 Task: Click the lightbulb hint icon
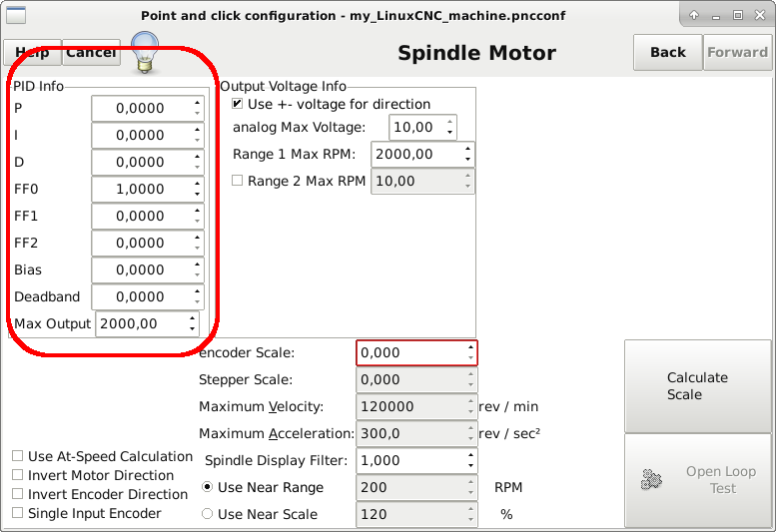pyautogui.click(x=146, y=51)
